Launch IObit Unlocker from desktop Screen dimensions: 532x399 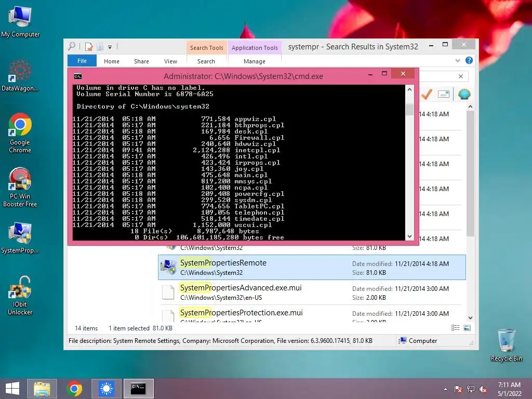(x=20, y=295)
